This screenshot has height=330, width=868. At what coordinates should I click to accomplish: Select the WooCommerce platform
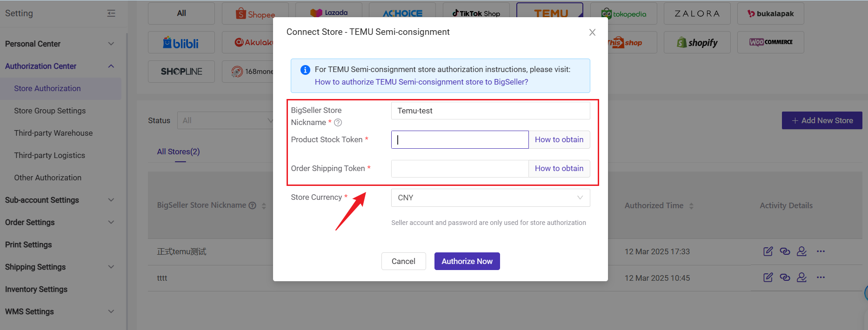pyautogui.click(x=771, y=42)
